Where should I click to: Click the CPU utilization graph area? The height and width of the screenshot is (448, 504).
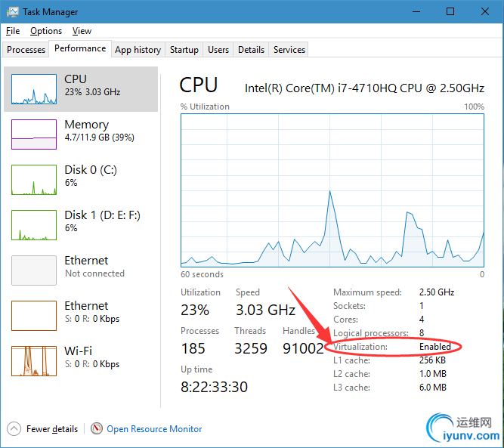point(332,190)
